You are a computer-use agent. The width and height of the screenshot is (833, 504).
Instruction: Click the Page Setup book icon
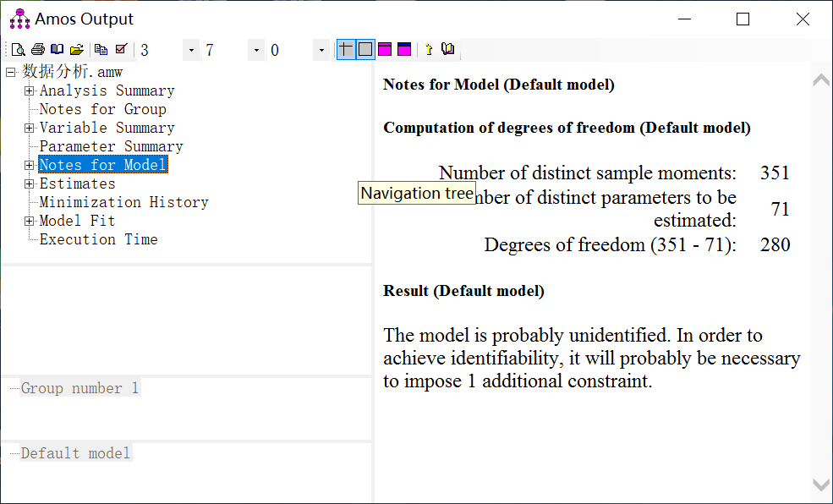[x=57, y=49]
